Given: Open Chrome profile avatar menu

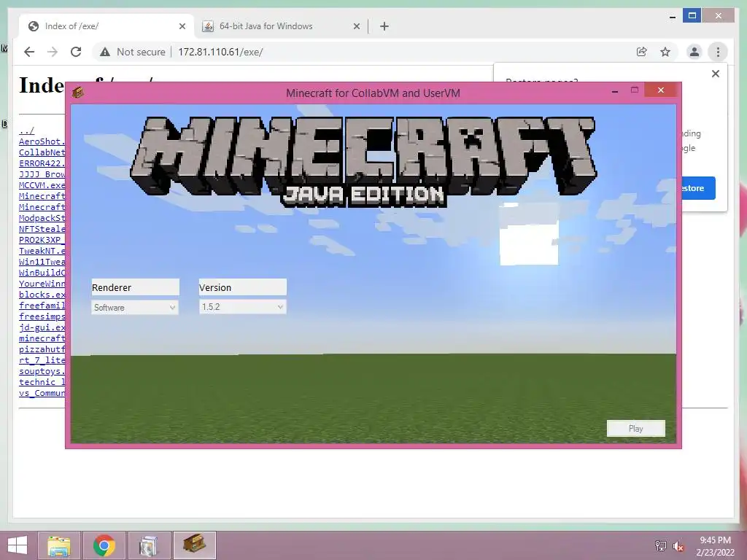Looking at the screenshot, I should (x=694, y=52).
